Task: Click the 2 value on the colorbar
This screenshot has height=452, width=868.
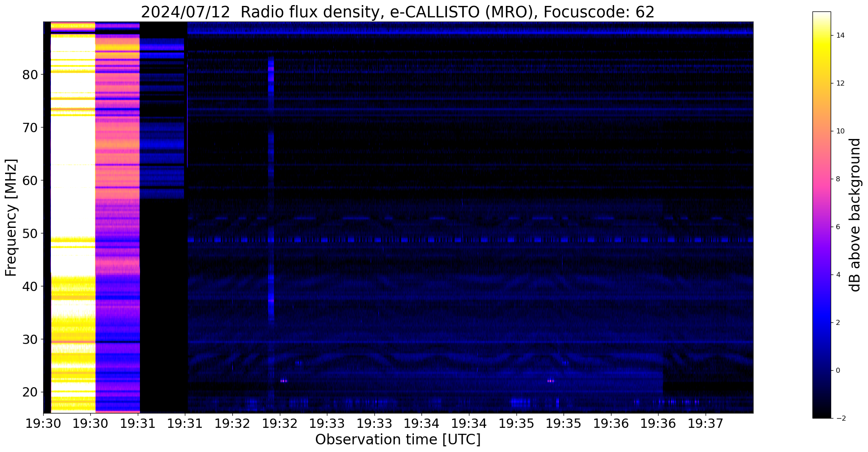Action: tap(837, 323)
